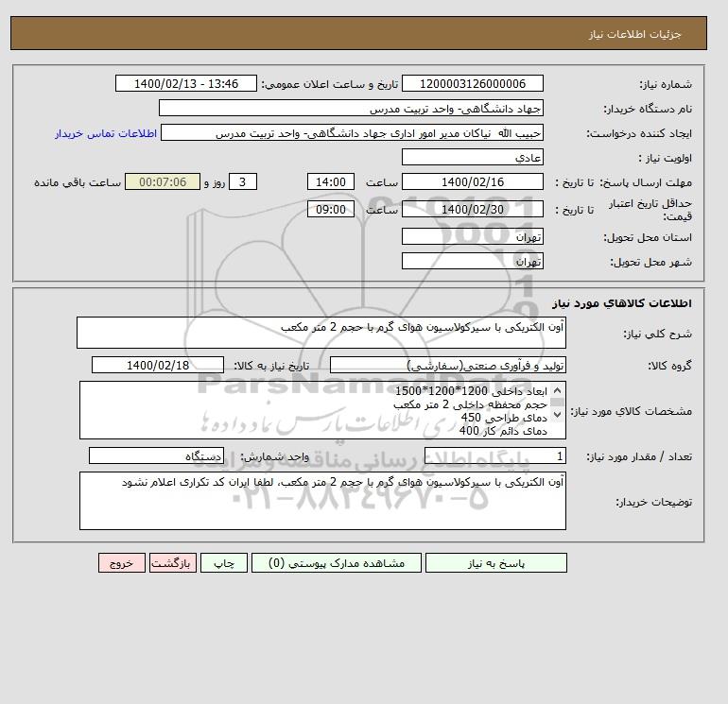Click remaining days field showing 3
728x704 pixels.
(x=243, y=182)
